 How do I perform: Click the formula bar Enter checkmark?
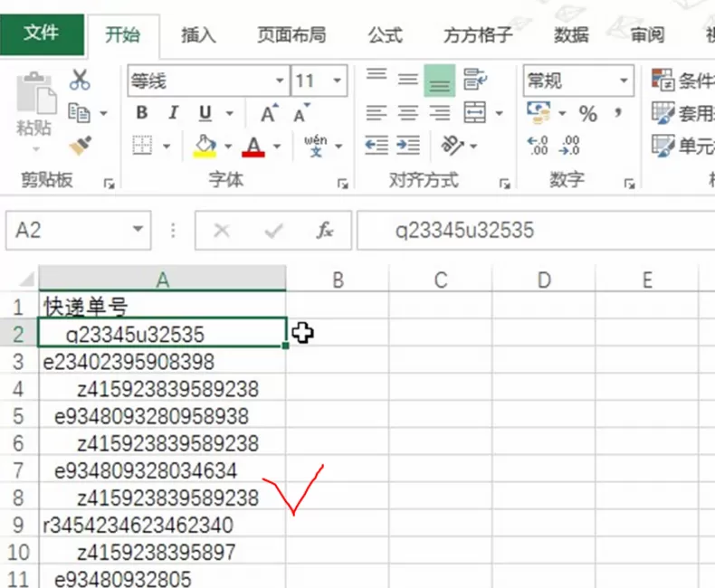pos(273,231)
